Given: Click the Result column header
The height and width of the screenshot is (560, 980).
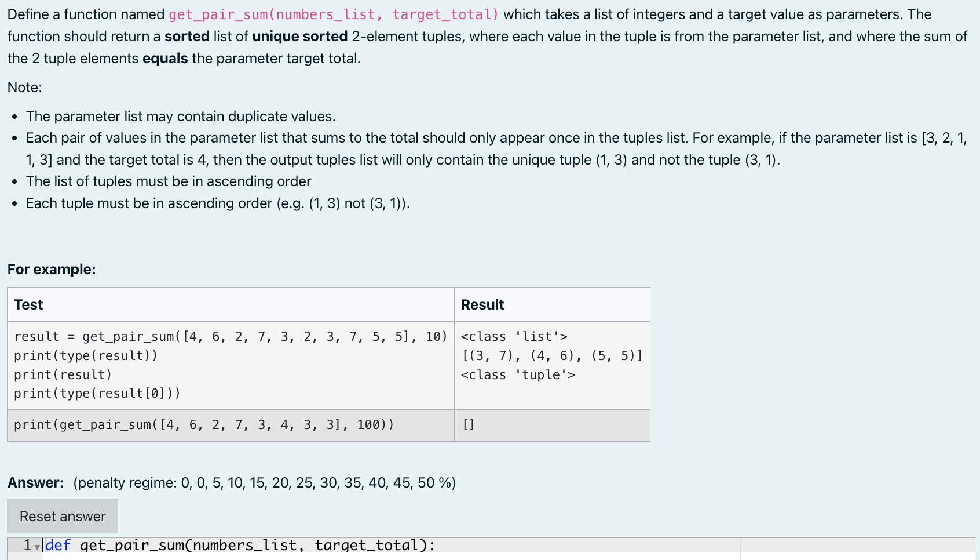Looking at the screenshot, I should [x=482, y=304].
